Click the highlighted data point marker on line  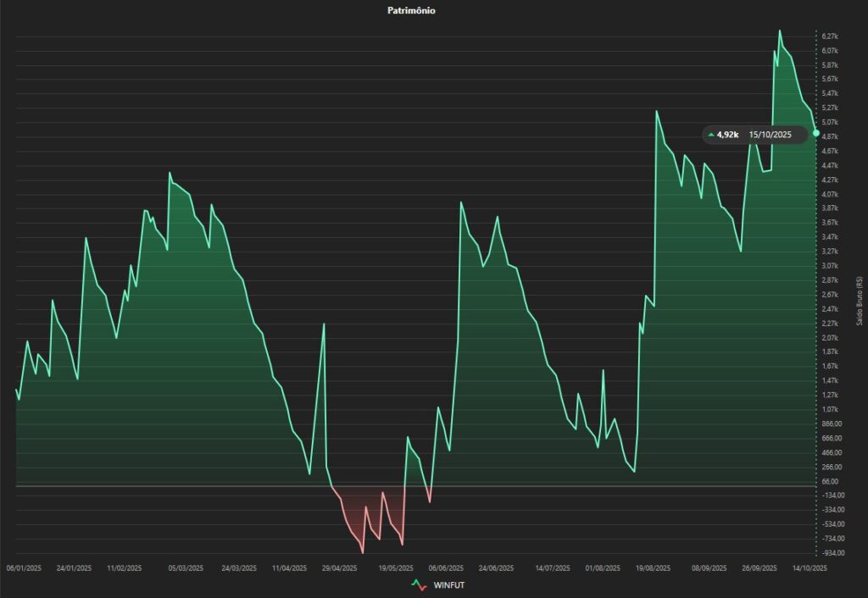tap(815, 133)
